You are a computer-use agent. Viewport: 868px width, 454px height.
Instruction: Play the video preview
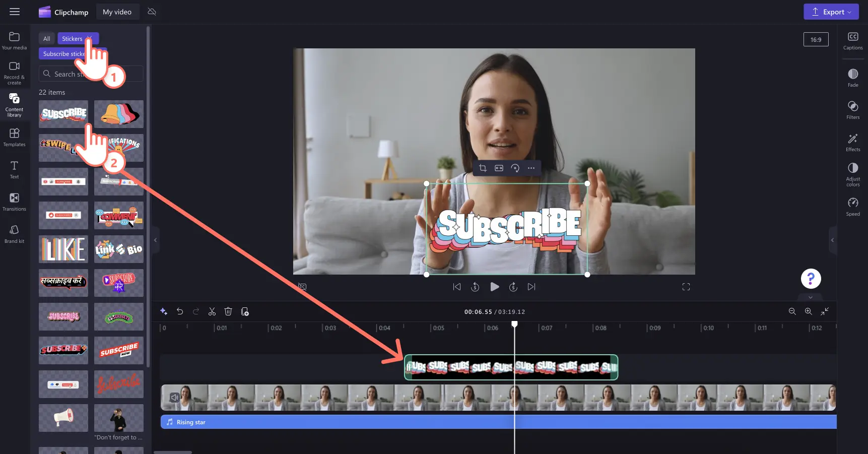pos(495,287)
